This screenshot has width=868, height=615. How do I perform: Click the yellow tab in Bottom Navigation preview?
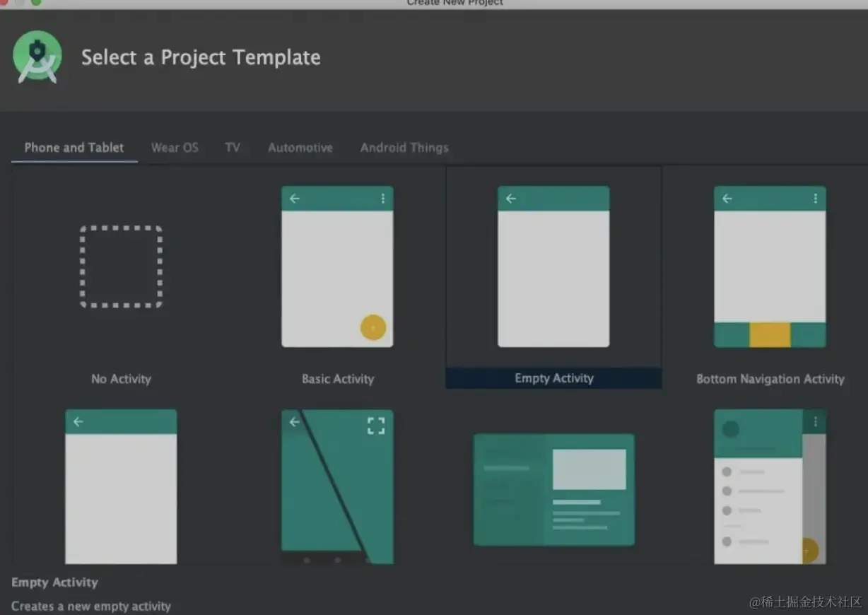click(x=770, y=335)
